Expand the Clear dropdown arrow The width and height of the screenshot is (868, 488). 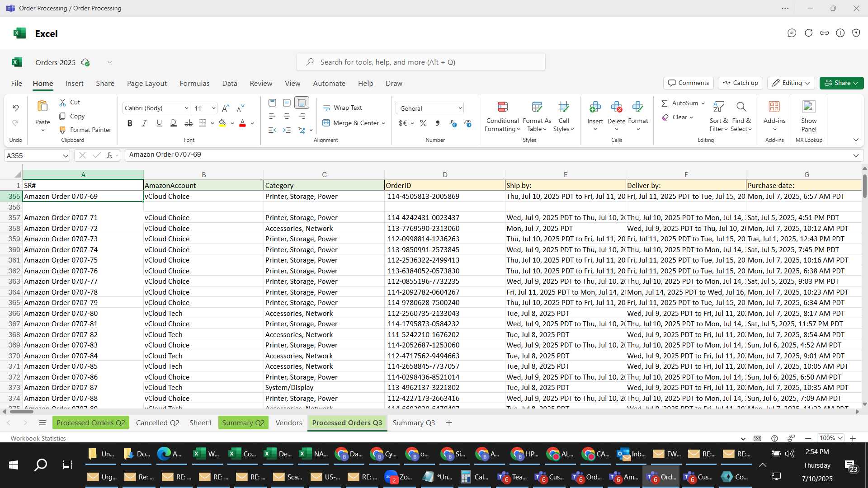(x=691, y=117)
